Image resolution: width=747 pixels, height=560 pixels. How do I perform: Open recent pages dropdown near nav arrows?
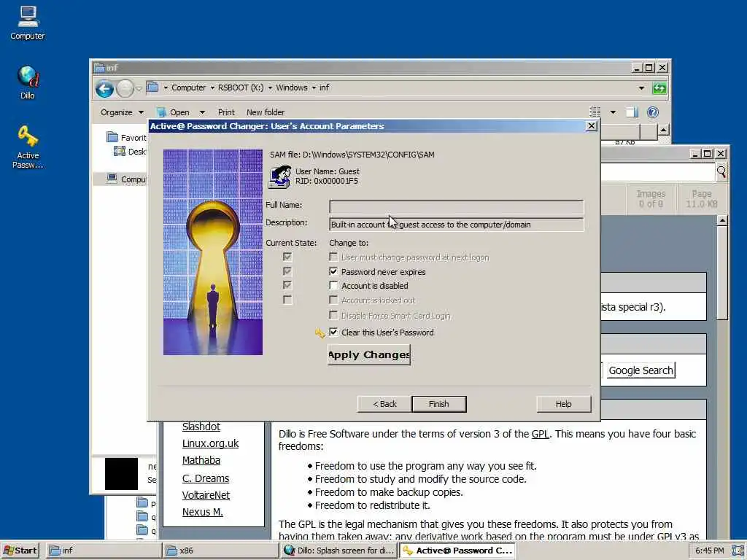coord(139,88)
